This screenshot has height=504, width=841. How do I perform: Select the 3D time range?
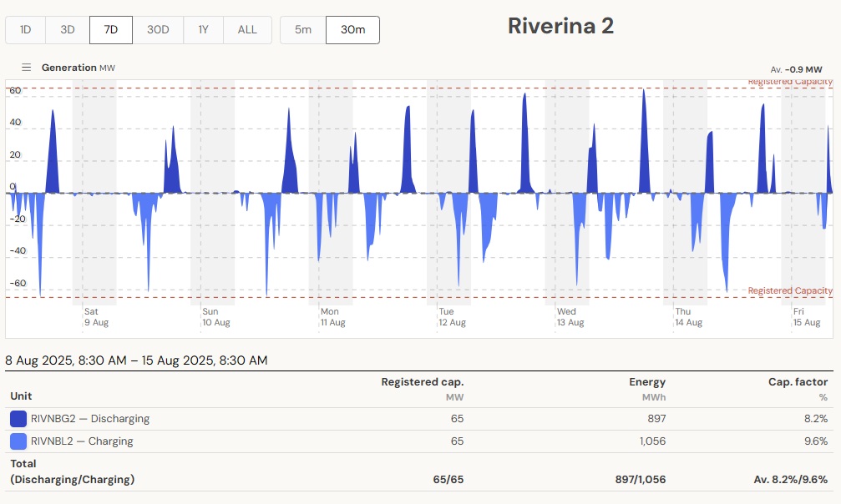point(68,30)
